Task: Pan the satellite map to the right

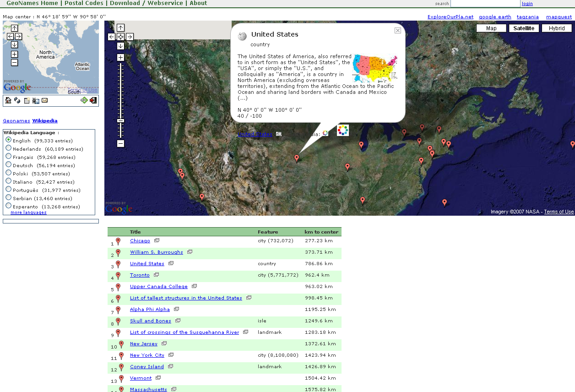Action: coord(130,37)
